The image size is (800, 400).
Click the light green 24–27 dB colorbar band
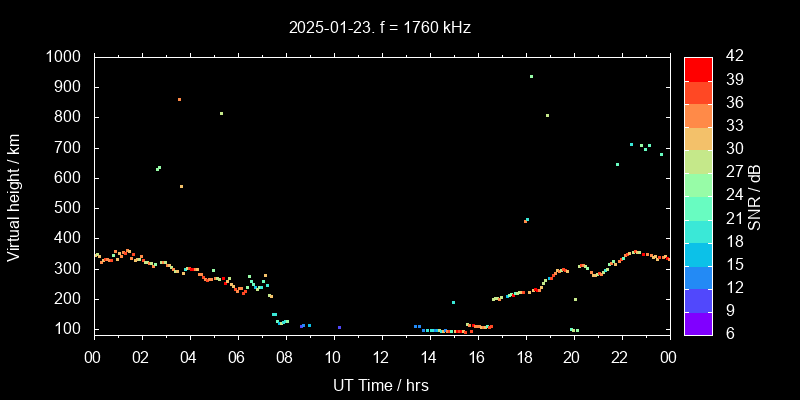pyautogui.click(x=698, y=184)
